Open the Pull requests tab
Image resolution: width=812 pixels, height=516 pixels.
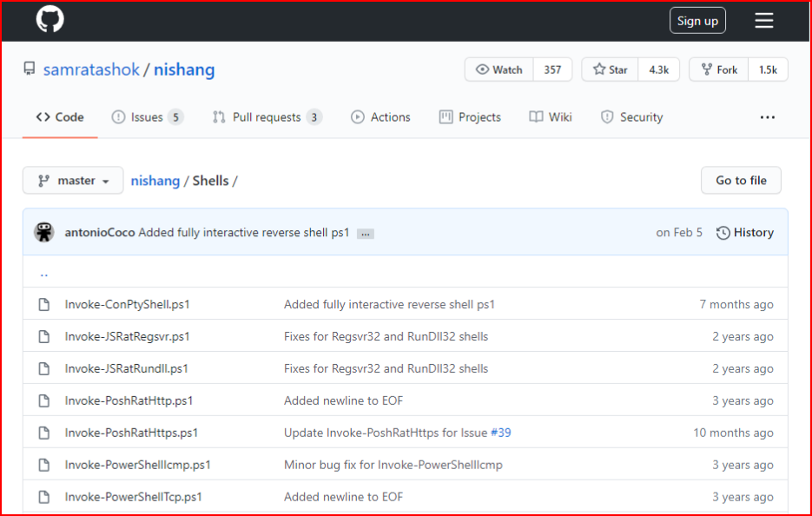267,117
